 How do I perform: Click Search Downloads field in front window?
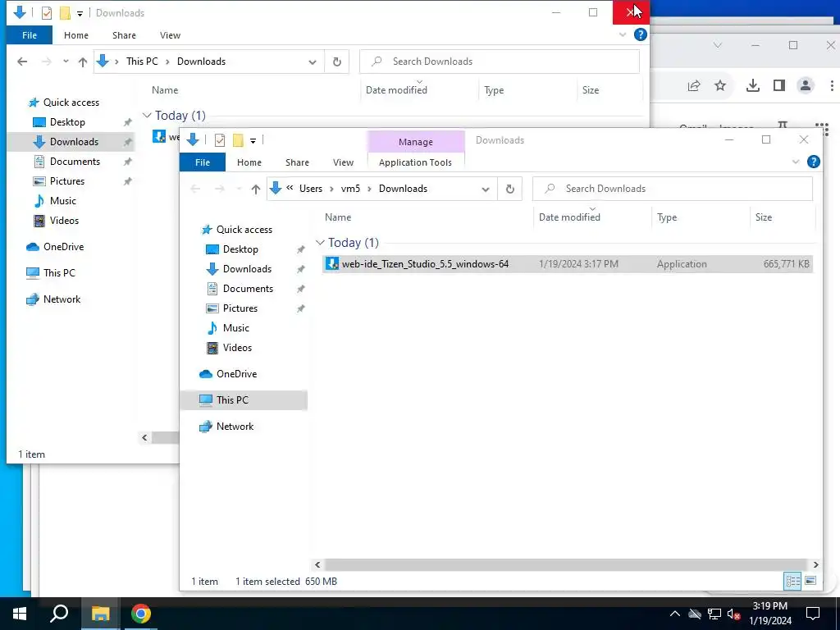673,189
